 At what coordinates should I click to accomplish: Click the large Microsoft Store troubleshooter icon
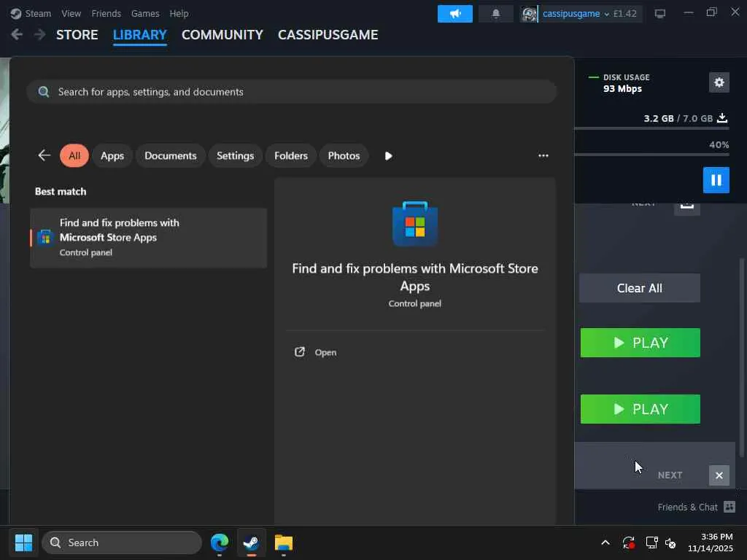[x=414, y=223]
